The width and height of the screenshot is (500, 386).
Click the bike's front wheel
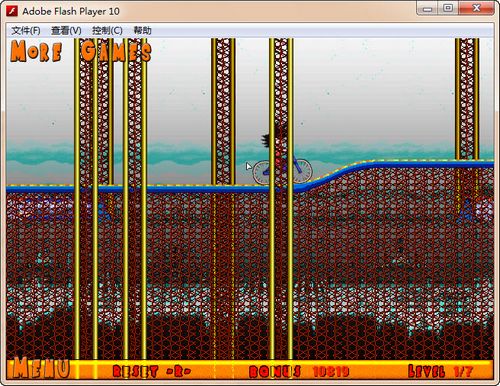click(299, 171)
